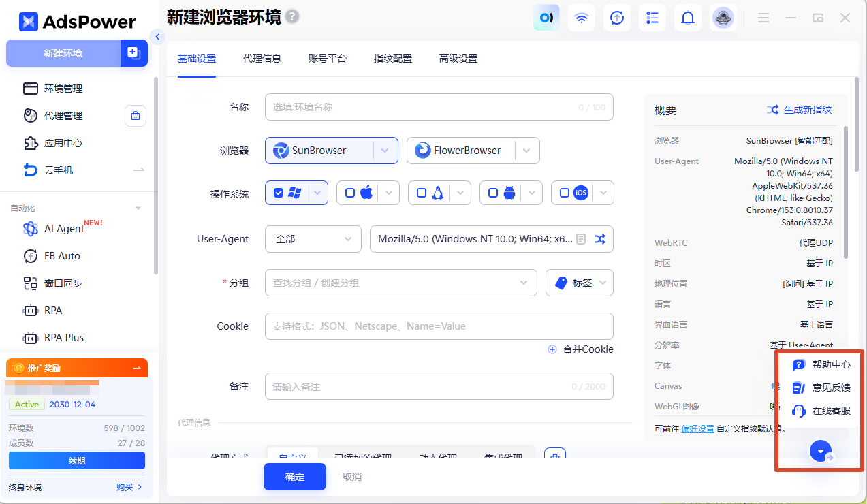Open 意见反馈 from the floating menu
This screenshot has width=867, height=504.
(821, 388)
